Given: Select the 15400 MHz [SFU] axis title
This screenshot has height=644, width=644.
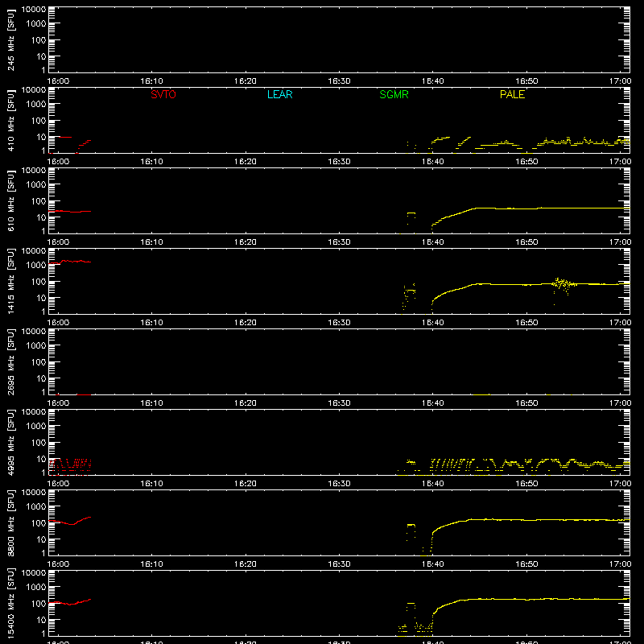Looking at the screenshot, I should tap(10, 604).
